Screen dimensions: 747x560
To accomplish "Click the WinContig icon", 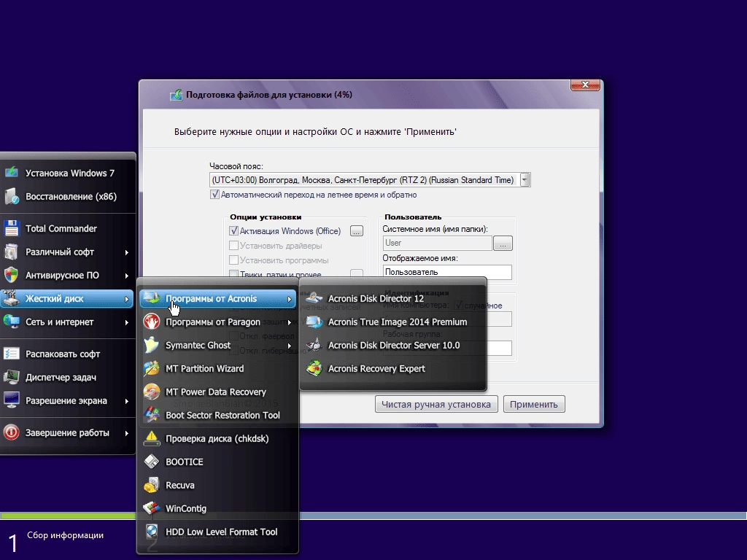I will (x=152, y=508).
